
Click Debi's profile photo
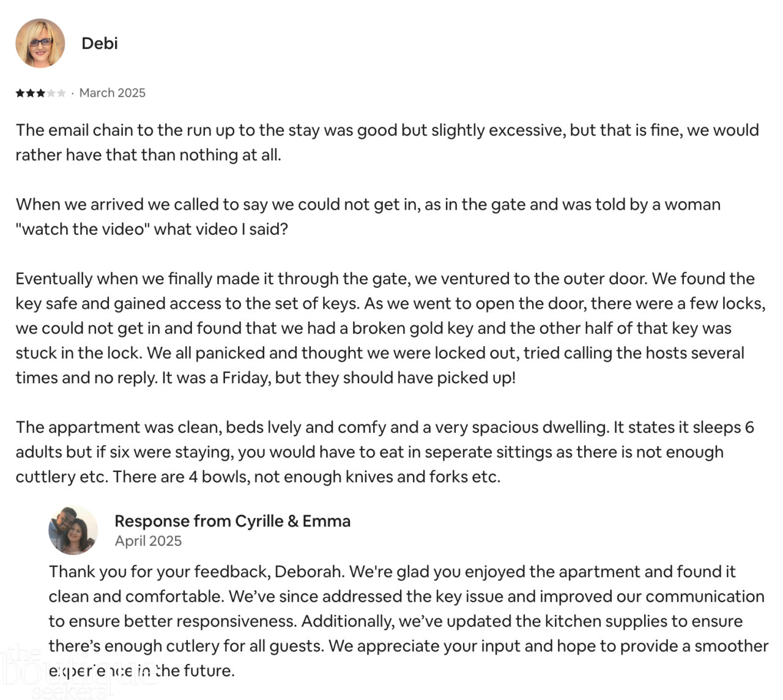coord(40,43)
